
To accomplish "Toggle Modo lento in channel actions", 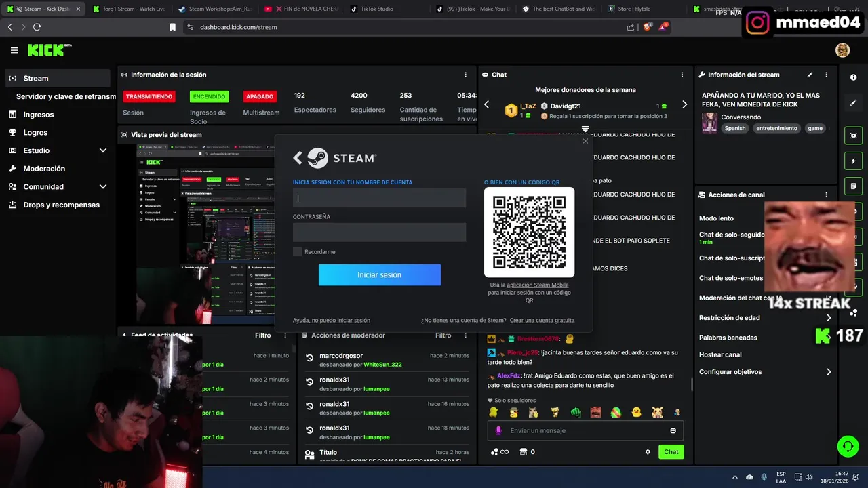I will pos(716,218).
